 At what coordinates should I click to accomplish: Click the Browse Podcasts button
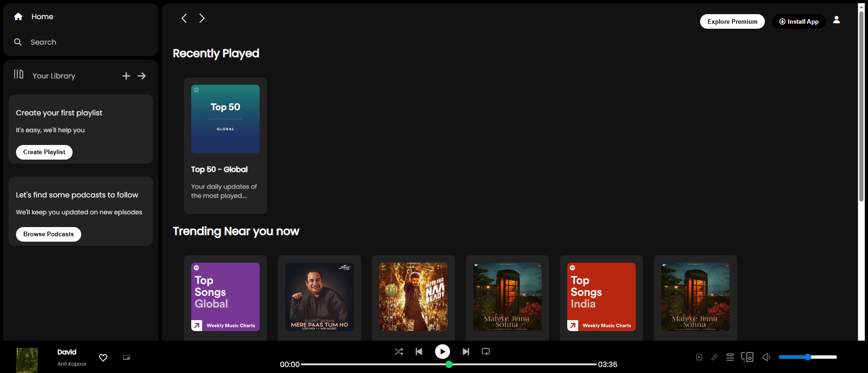pyautogui.click(x=48, y=234)
